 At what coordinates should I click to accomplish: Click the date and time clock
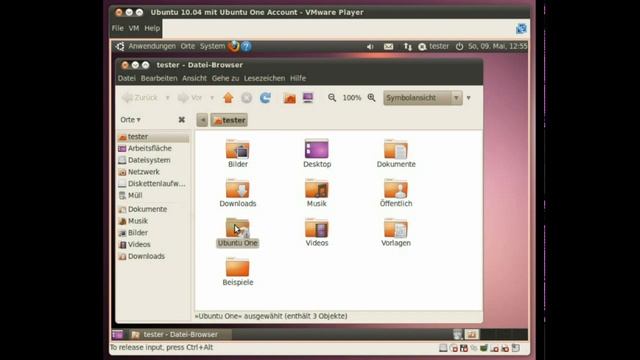[x=498, y=47]
